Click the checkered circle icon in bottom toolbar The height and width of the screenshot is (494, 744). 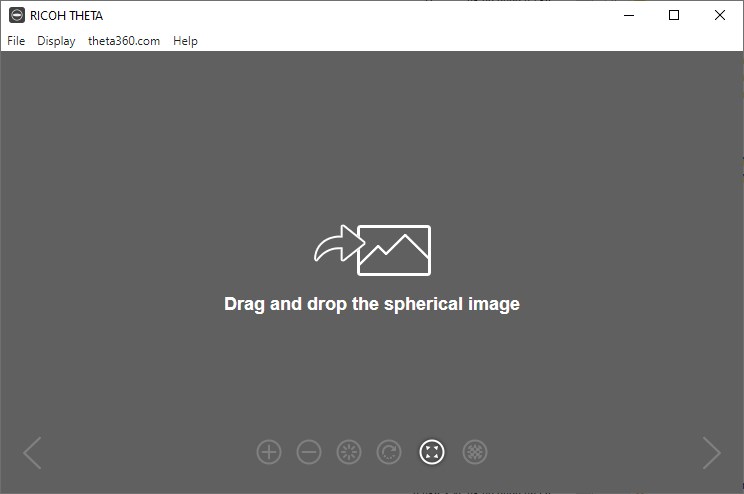tap(475, 452)
